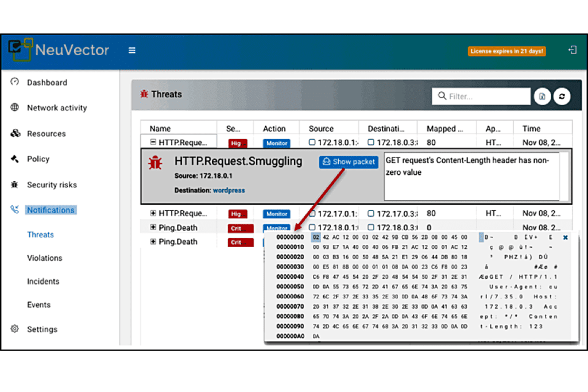Follow the wordpress destination link
The width and height of the screenshot is (588, 392).
(x=229, y=190)
